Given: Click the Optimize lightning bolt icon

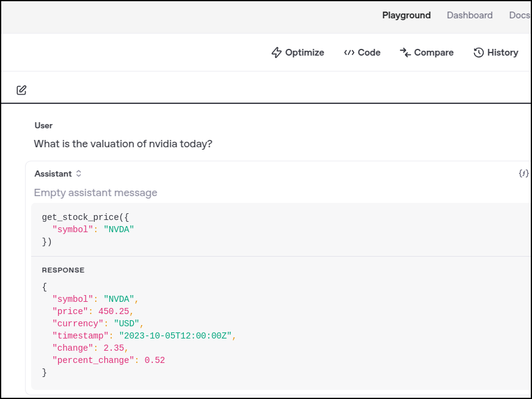Looking at the screenshot, I should [277, 53].
